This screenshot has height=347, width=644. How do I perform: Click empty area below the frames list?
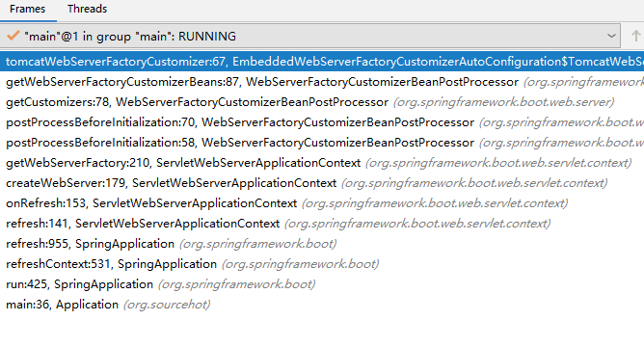(322, 331)
